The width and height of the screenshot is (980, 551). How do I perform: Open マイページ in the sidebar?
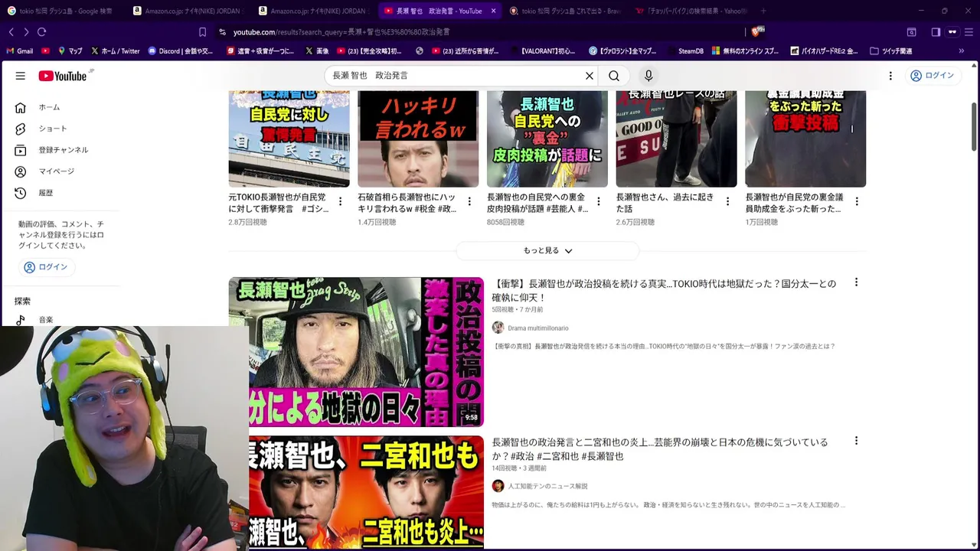click(x=56, y=171)
